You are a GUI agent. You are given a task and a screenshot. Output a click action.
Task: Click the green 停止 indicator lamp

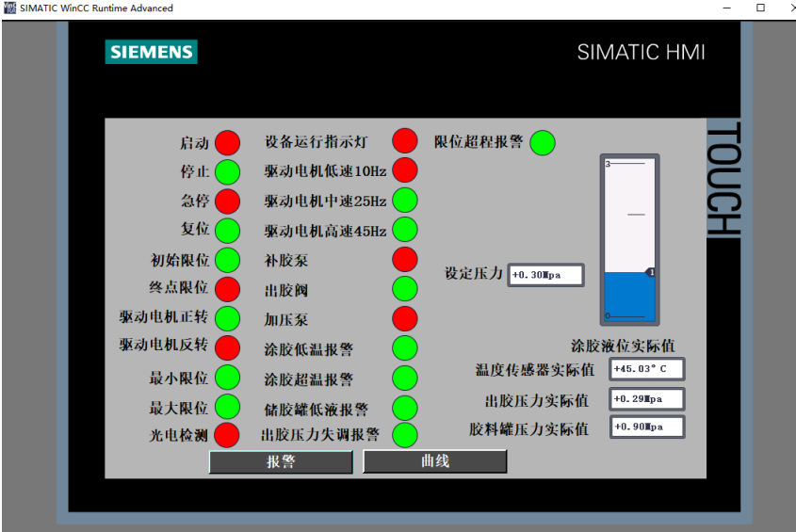click(x=227, y=172)
